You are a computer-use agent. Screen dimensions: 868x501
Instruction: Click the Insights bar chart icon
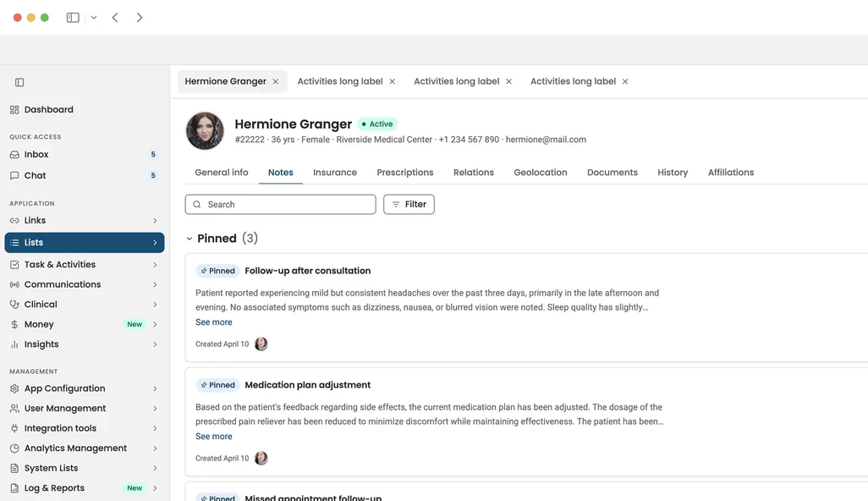coord(14,344)
